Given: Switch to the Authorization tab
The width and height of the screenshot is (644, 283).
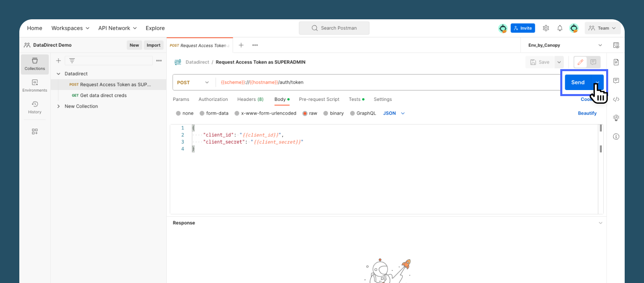Looking at the screenshot, I should 213,99.
